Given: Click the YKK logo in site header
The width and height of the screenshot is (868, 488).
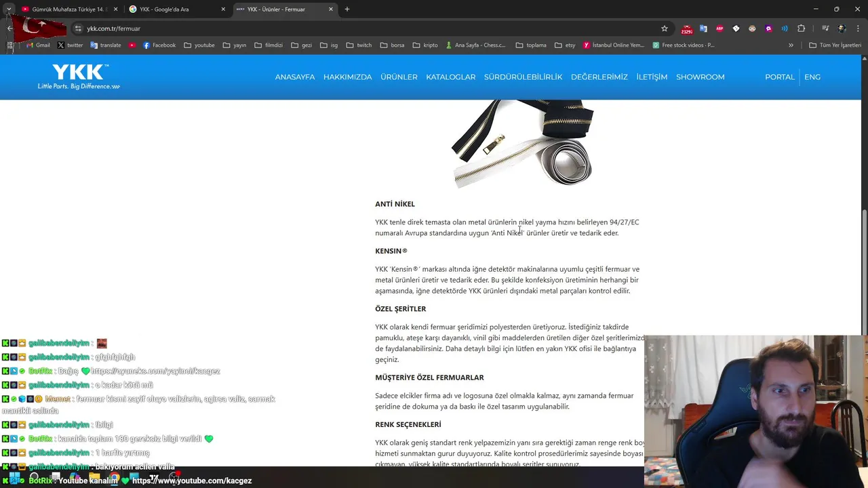Looking at the screenshot, I should (x=80, y=76).
